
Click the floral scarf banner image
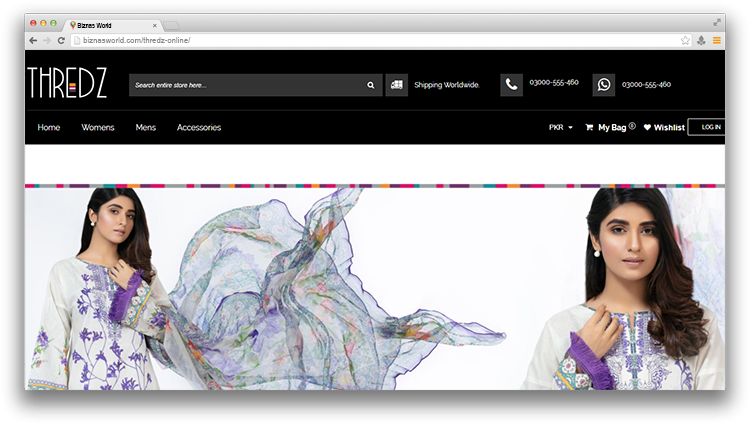tap(375, 288)
